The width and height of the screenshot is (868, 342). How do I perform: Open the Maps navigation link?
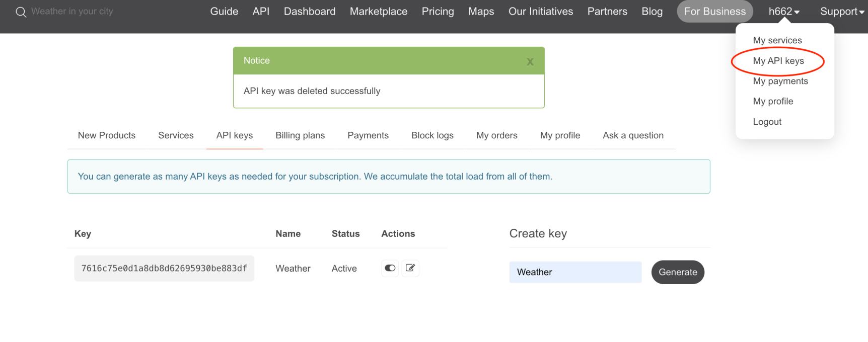click(x=481, y=12)
